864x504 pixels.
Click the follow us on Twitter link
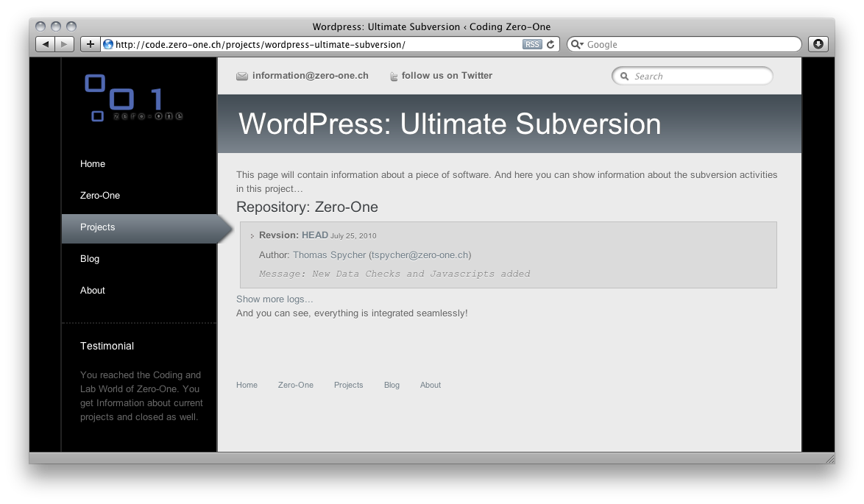(447, 76)
